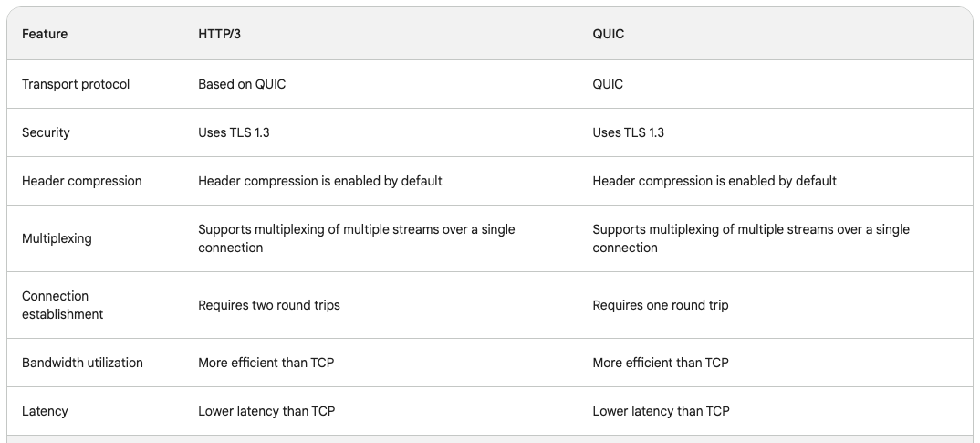
Task: Click HTTP/3 header compression enabled text
Action: [x=320, y=181]
